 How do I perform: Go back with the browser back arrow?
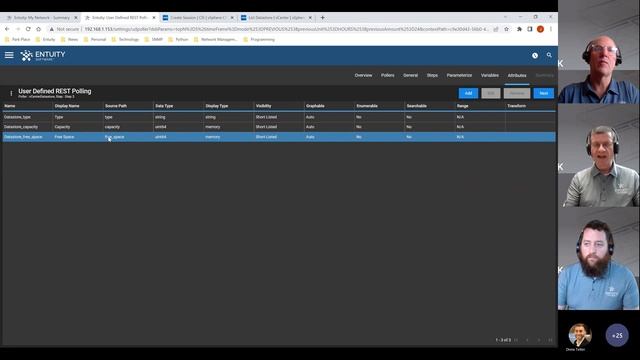7,29
